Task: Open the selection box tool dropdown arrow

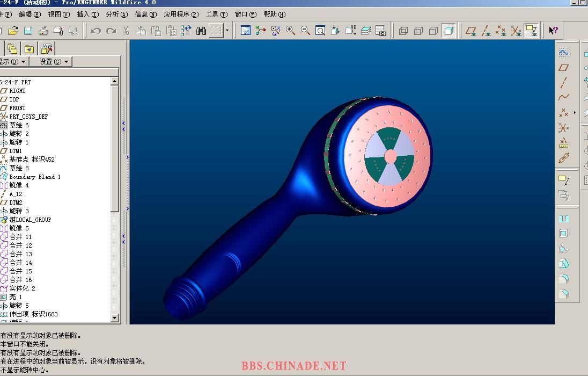Action: 227,31
